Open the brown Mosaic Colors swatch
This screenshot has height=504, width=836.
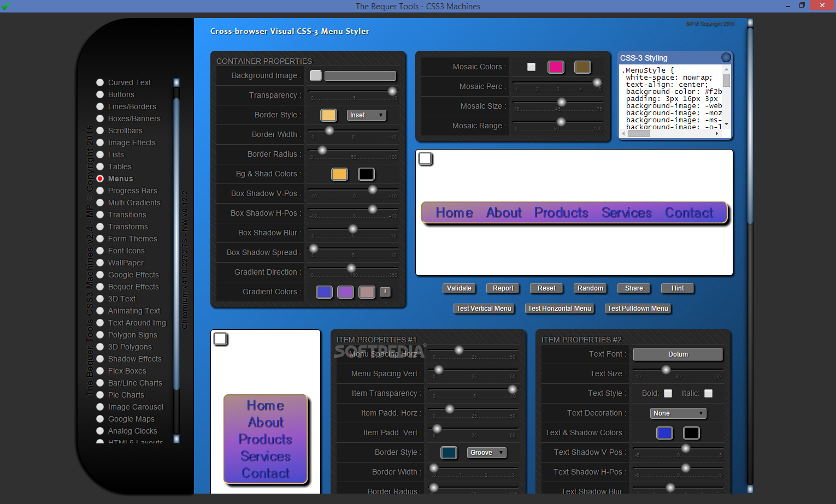(582, 67)
